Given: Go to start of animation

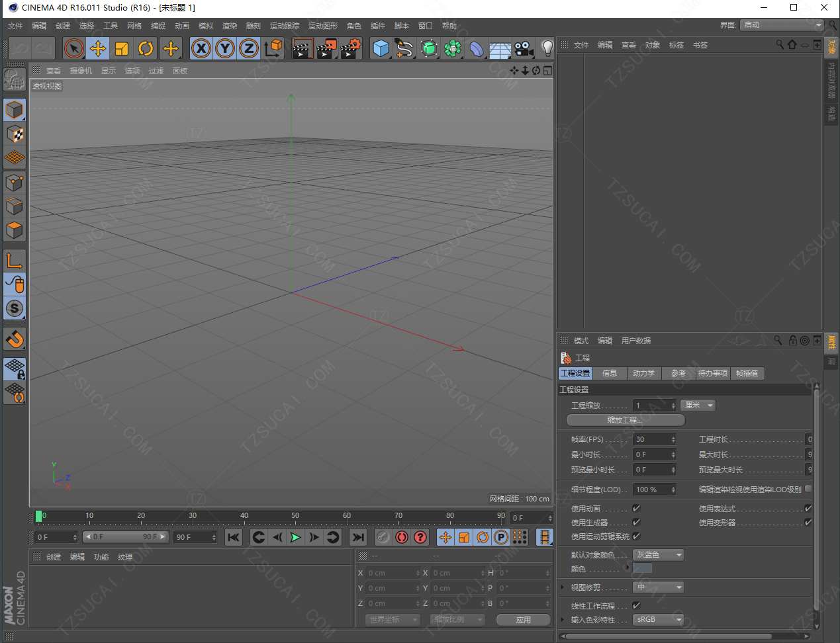Looking at the screenshot, I should (x=234, y=537).
